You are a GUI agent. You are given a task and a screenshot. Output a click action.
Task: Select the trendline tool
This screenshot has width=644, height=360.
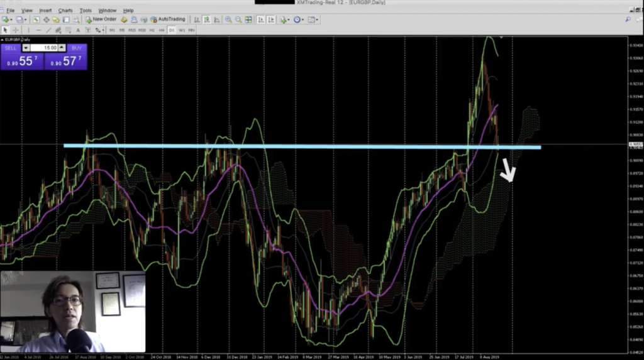[48, 30]
